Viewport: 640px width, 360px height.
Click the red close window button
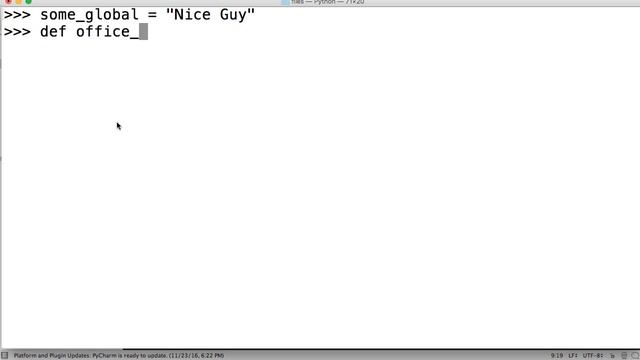[9, 2]
